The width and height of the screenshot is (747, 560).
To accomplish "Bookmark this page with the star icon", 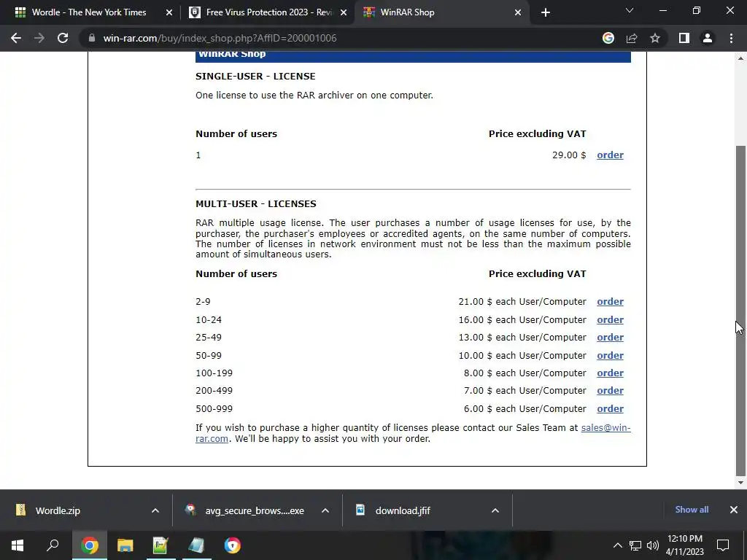I will point(655,38).
